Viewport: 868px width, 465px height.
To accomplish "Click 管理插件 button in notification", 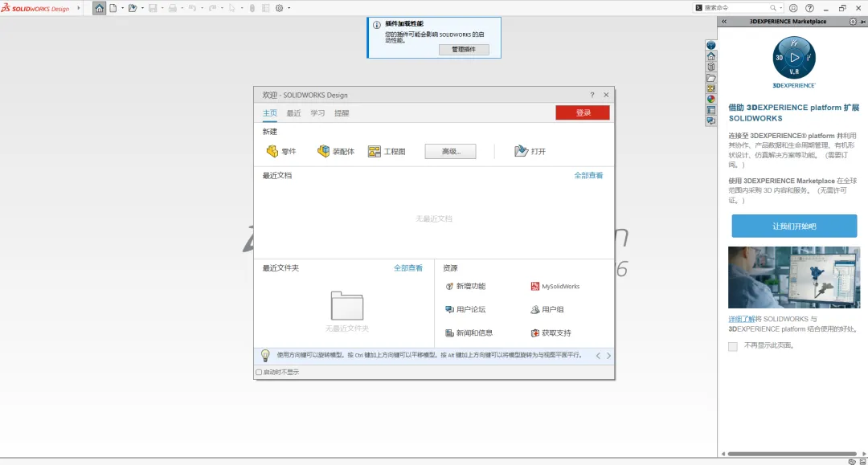I will pos(464,49).
